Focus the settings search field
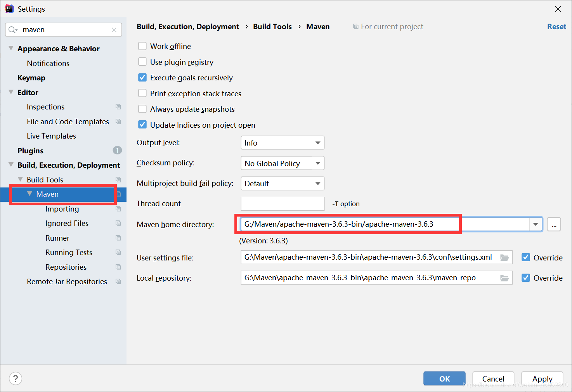Screen dimensions: 572x392 [x=64, y=30]
